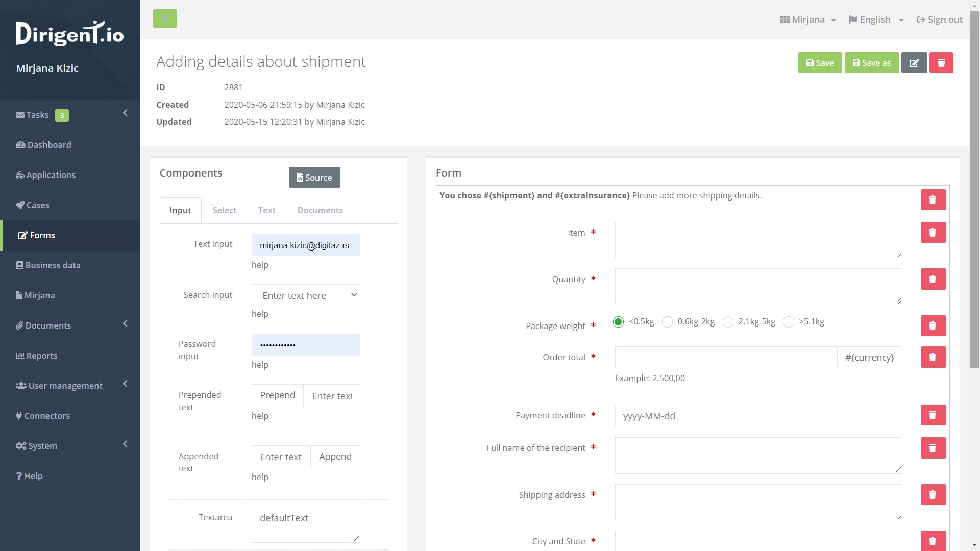Viewport: 980px width, 551px height.
Task: Click the green hamburger menu toggle
Action: coord(165,19)
